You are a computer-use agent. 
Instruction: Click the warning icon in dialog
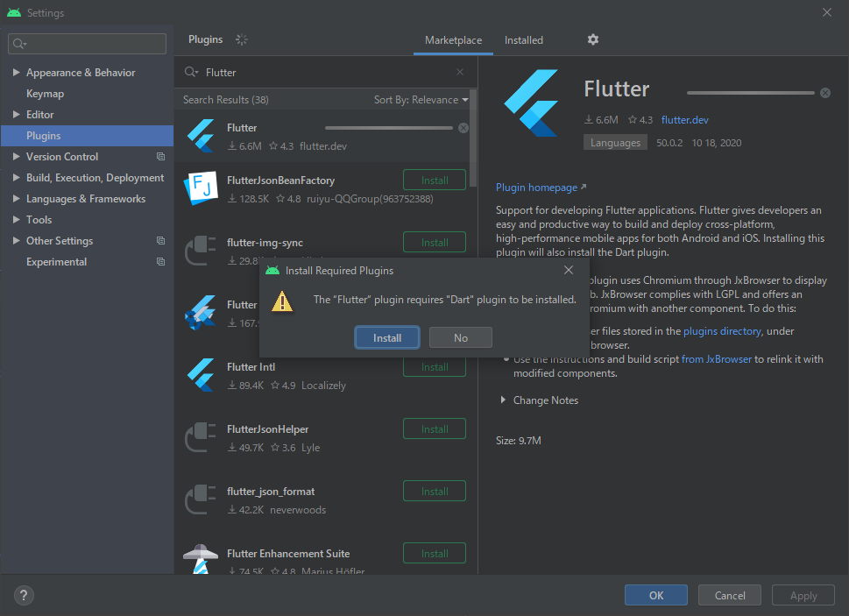point(282,301)
